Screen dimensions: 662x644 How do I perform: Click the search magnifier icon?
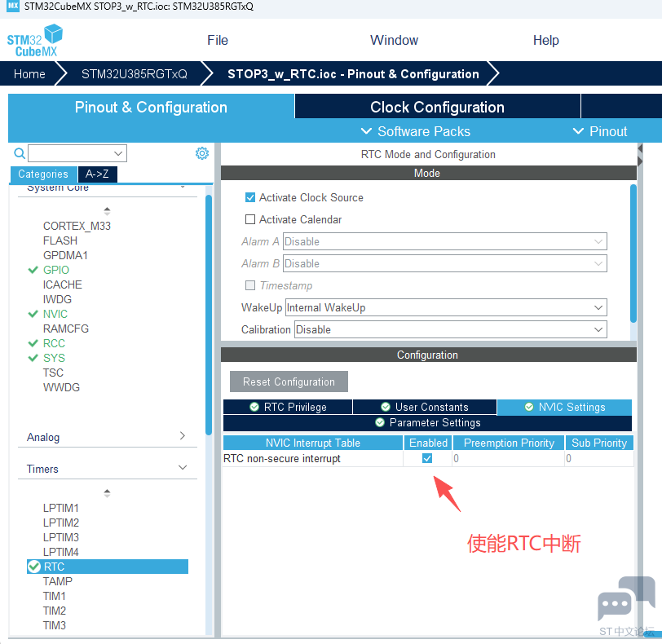pos(20,153)
